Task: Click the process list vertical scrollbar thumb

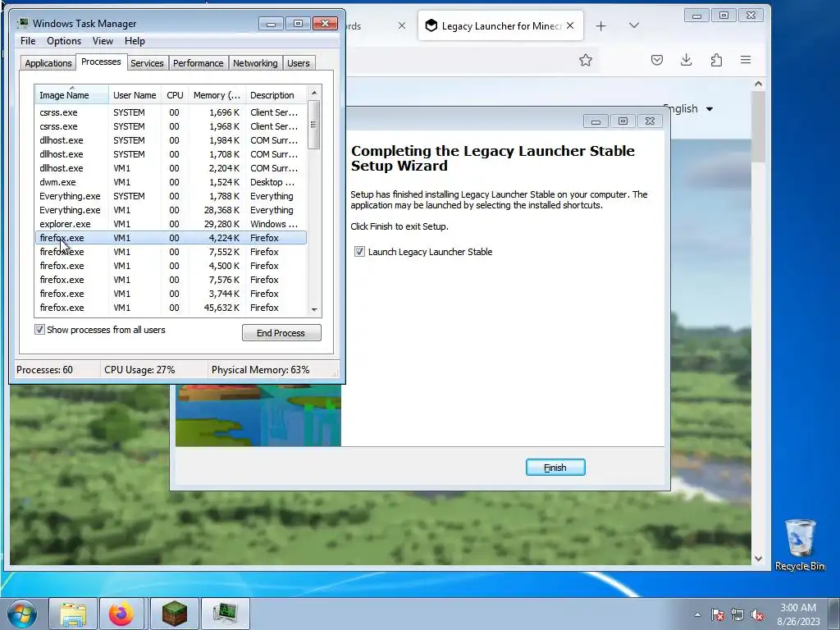Action: [x=314, y=125]
